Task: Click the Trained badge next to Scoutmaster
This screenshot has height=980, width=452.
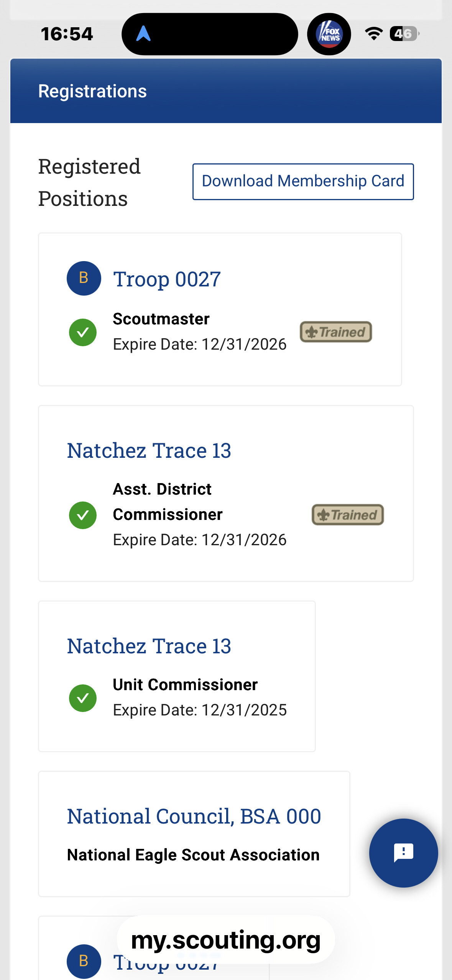Action: coord(335,332)
